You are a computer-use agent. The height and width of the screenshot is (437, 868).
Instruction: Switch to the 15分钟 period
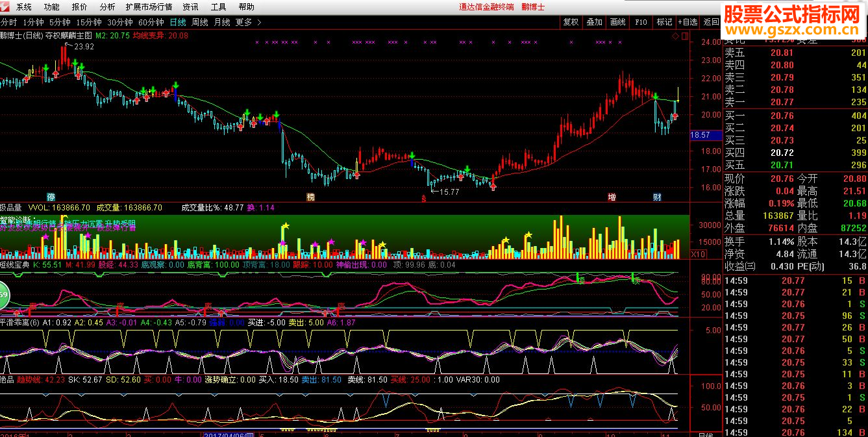(89, 22)
